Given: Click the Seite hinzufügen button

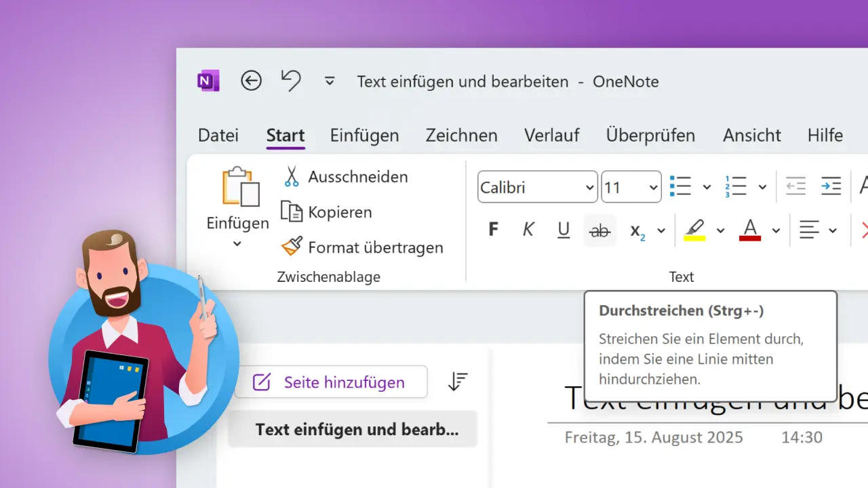Looking at the screenshot, I should [331, 382].
